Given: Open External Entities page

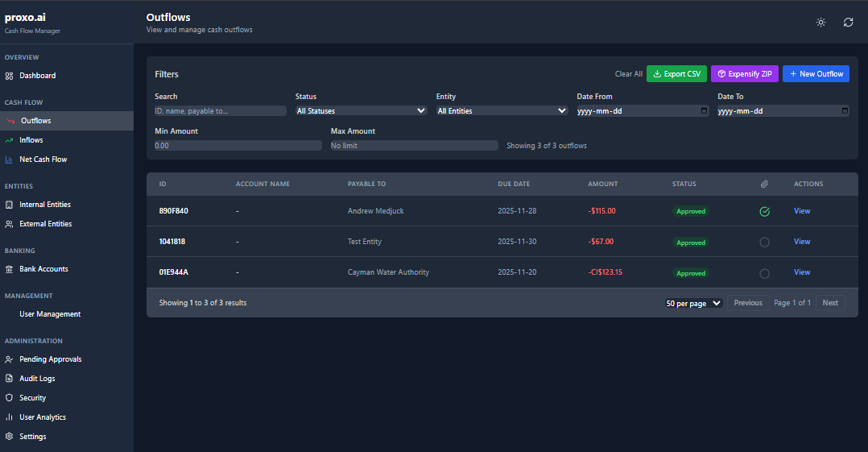Looking at the screenshot, I should (66, 224).
